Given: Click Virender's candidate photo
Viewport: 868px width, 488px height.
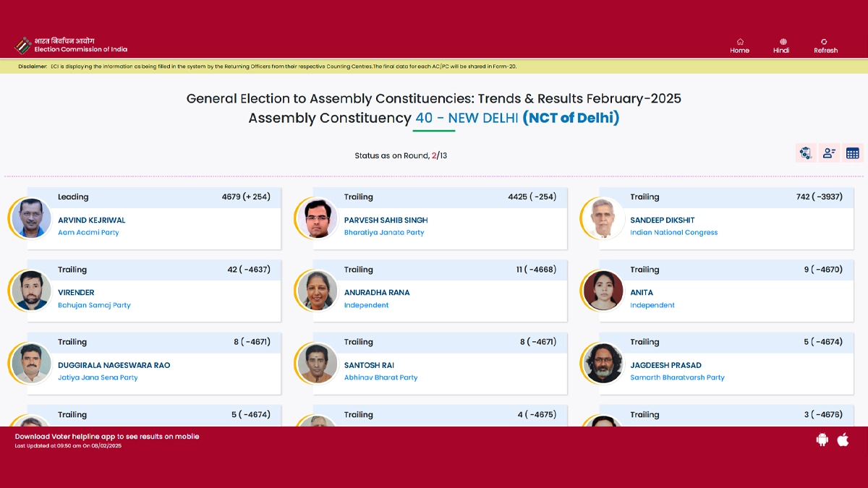Looking at the screenshot, I should 32,291.
